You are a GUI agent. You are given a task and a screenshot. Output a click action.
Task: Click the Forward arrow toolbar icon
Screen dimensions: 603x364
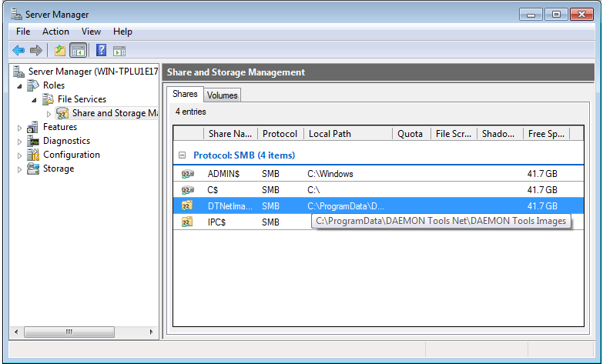pyautogui.click(x=35, y=50)
